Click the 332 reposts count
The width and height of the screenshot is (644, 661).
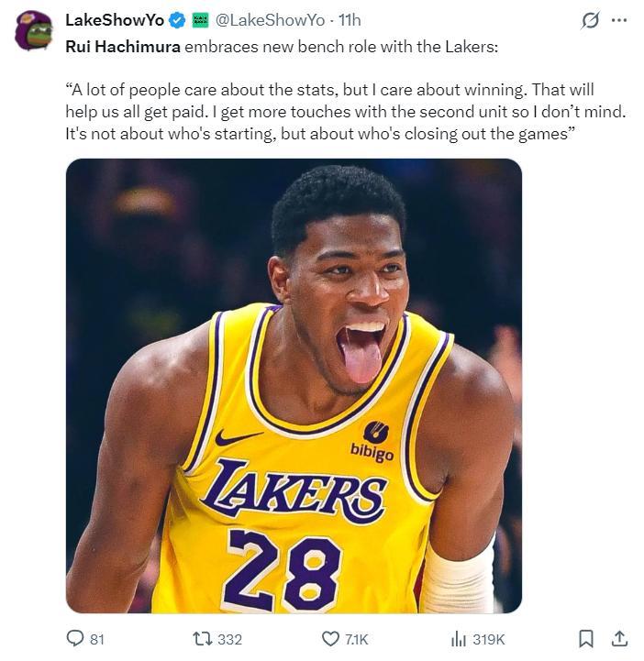click(x=229, y=639)
